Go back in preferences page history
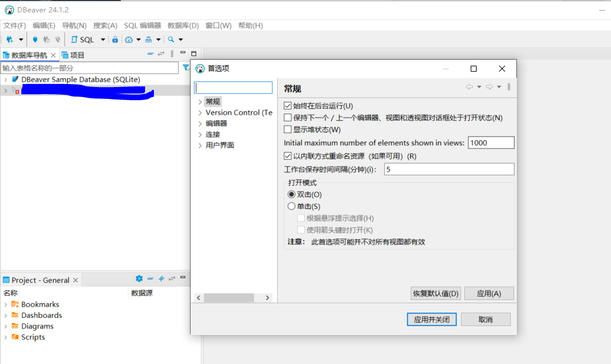 point(469,86)
